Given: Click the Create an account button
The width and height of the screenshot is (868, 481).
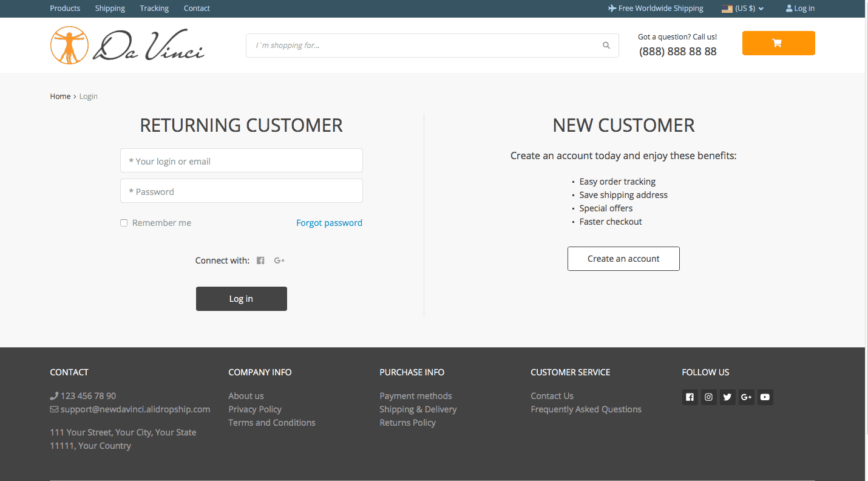Looking at the screenshot, I should [x=623, y=259].
